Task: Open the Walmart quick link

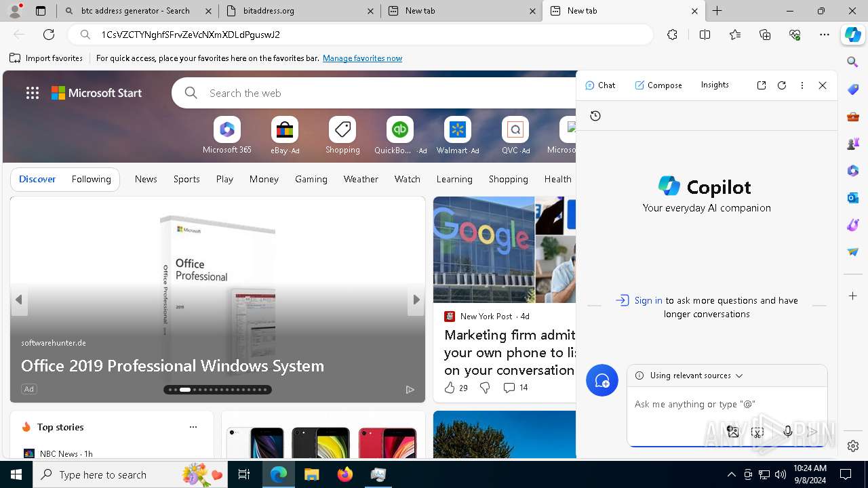Action: click(x=458, y=135)
